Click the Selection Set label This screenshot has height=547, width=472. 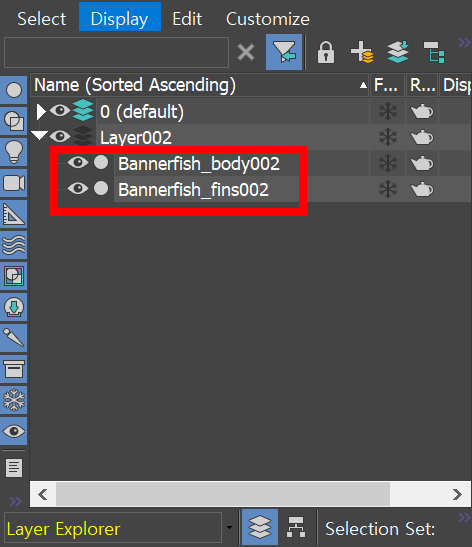coord(380,529)
